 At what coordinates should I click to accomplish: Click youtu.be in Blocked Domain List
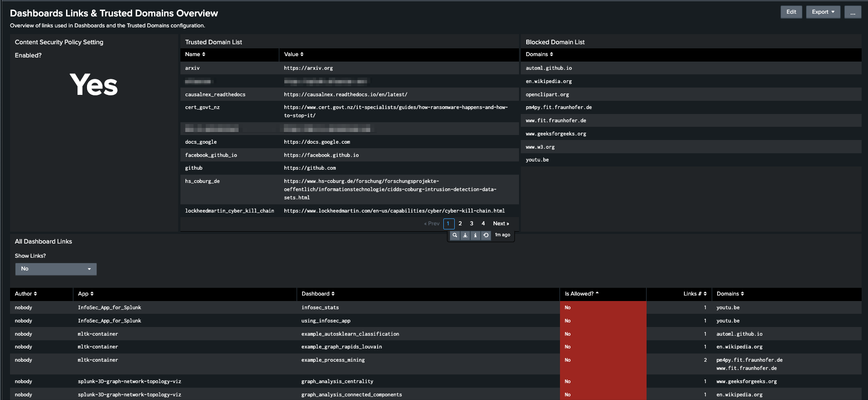(x=537, y=160)
